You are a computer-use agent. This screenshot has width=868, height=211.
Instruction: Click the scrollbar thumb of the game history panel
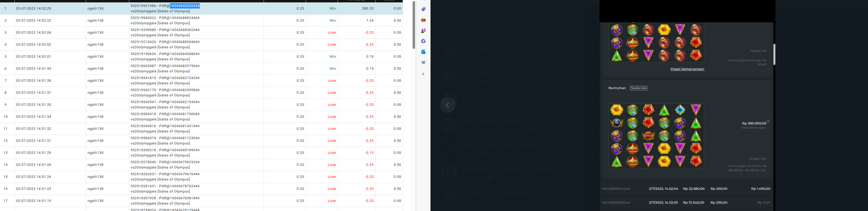point(774,54)
